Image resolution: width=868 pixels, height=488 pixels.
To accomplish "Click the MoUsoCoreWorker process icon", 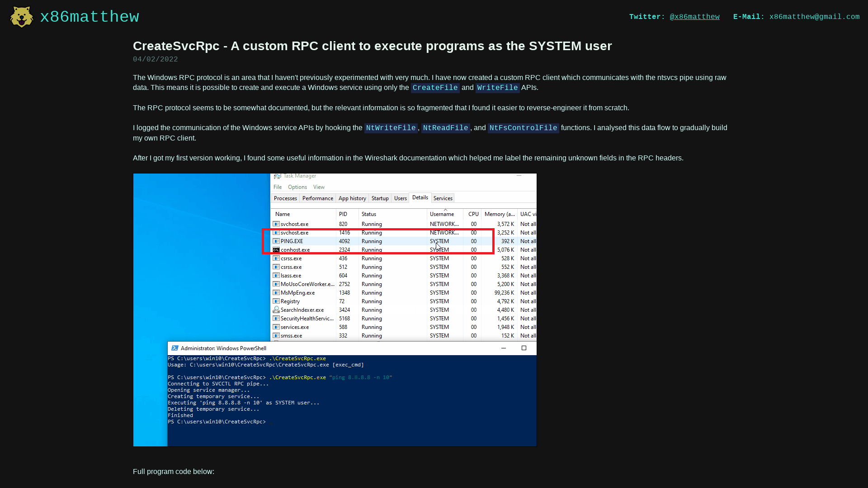I will 276,284.
